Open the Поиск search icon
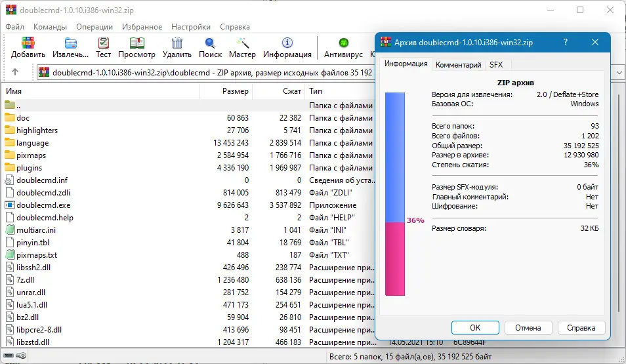 click(210, 43)
